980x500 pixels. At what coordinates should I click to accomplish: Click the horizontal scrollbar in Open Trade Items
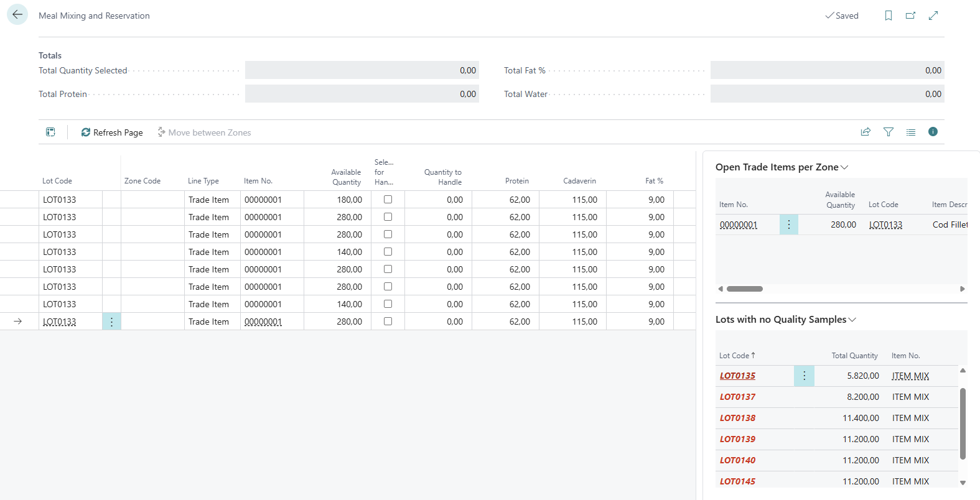pyautogui.click(x=745, y=289)
